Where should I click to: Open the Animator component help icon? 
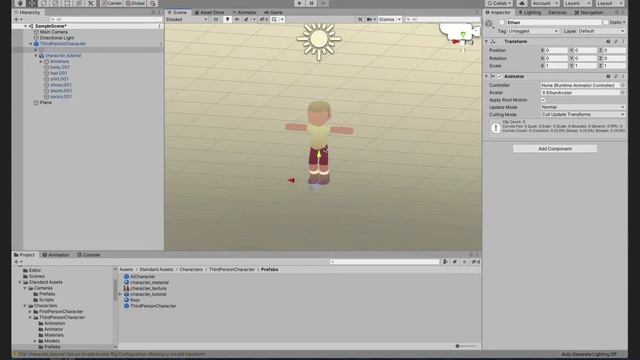point(608,76)
